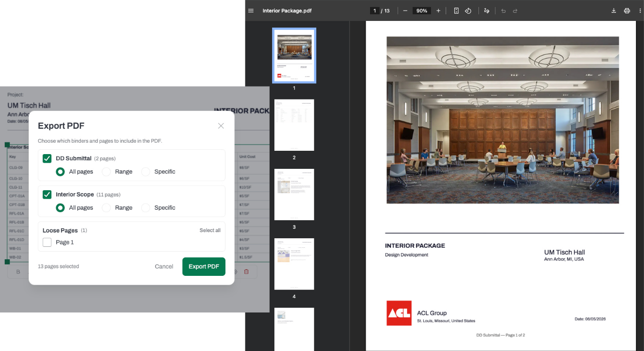Click the zoom out minus icon

click(x=405, y=10)
